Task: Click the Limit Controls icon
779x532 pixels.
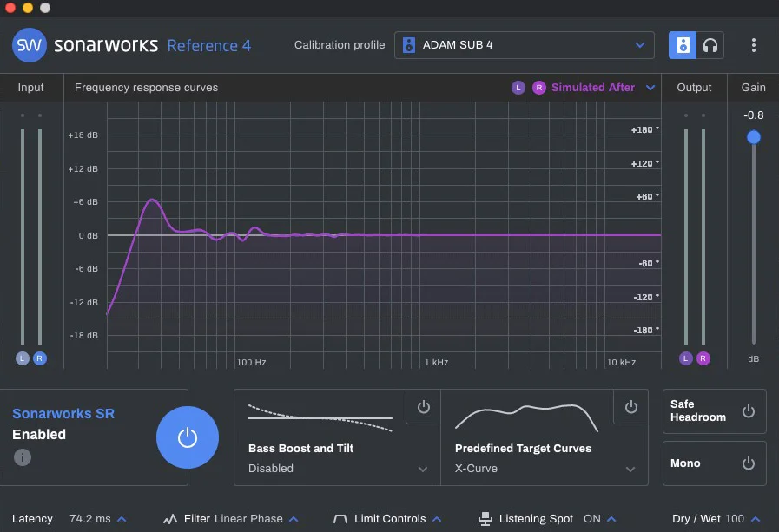Action: (340, 519)
